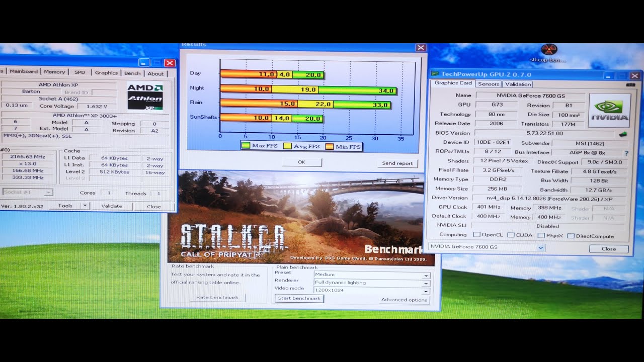The image size is (644, 362).
Task: Click the yellow Avg FPS legend swatch
Action: click(x=288, y=146)
